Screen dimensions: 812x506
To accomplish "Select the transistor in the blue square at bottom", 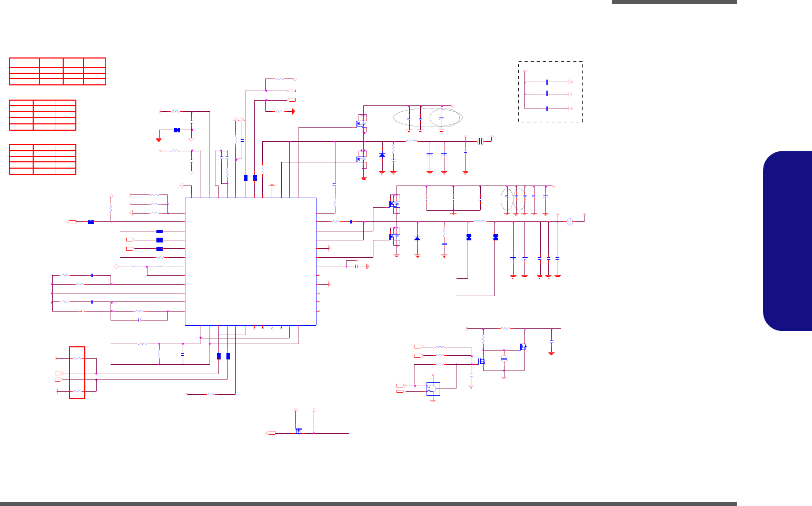I will pos(433,389).
